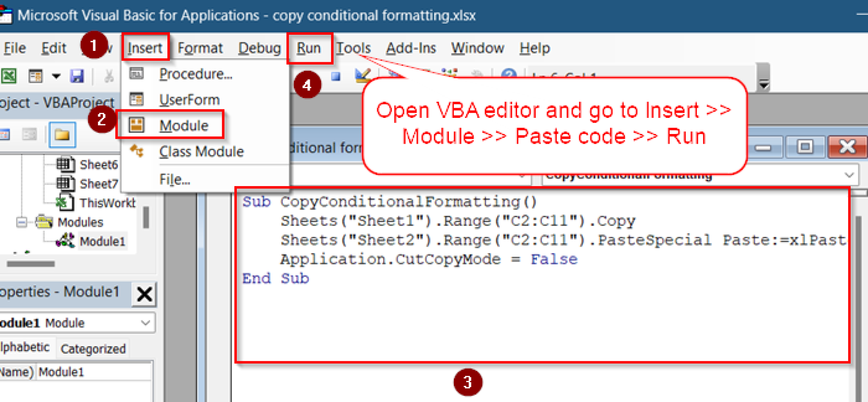Choose UserForm from the Insert menu
The width and height of the screenshot is (868, 402).
click(x=189, y=100)
